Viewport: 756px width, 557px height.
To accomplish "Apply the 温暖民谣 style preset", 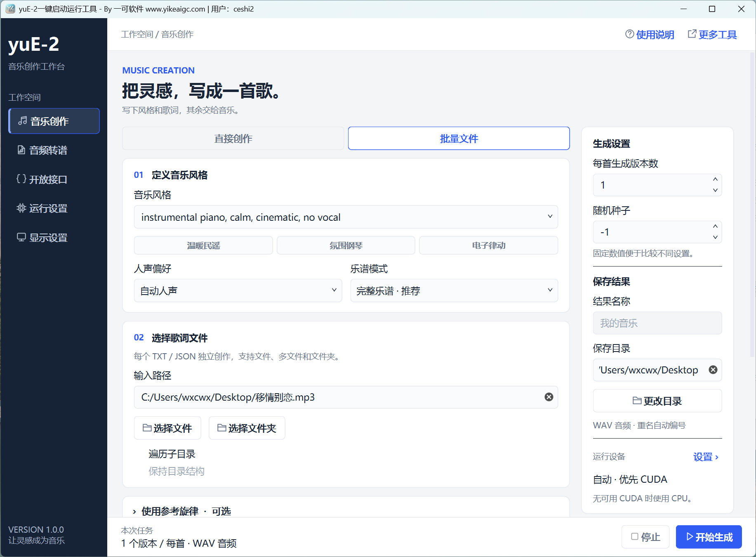I will [203, 245].
